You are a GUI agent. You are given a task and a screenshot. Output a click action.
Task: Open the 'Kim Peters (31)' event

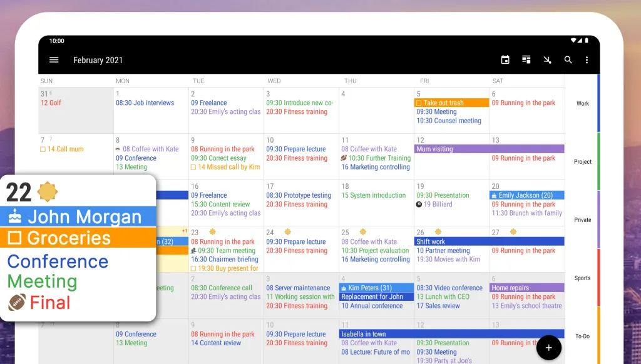[x=369, y=288]
